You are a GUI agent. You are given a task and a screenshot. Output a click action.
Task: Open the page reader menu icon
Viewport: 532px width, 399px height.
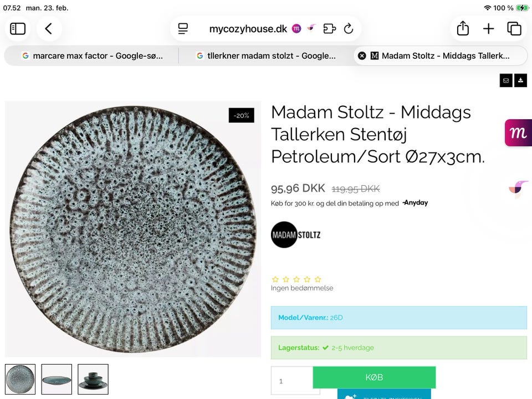[x=183, y=29]
